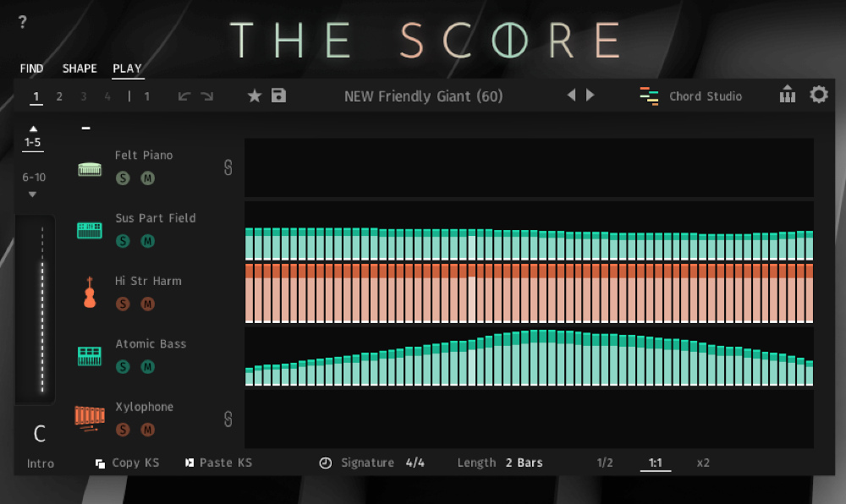Show tracks 6-10
Screen dimensions: 846x504
[x=34, y=178]
